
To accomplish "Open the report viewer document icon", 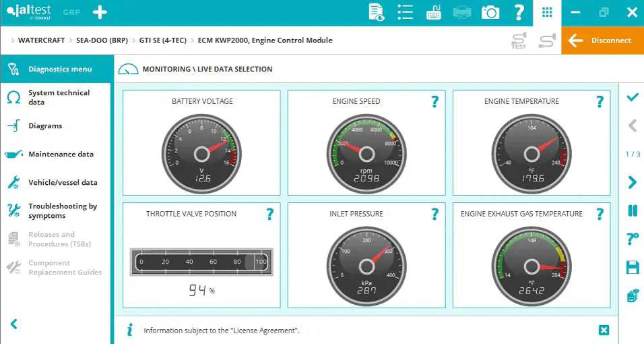I will point(376,12).
